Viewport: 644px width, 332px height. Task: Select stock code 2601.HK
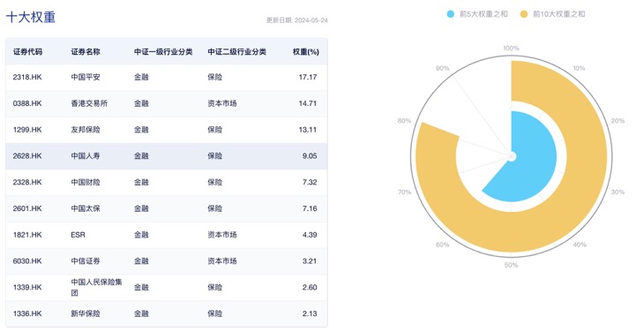[27, 208]
